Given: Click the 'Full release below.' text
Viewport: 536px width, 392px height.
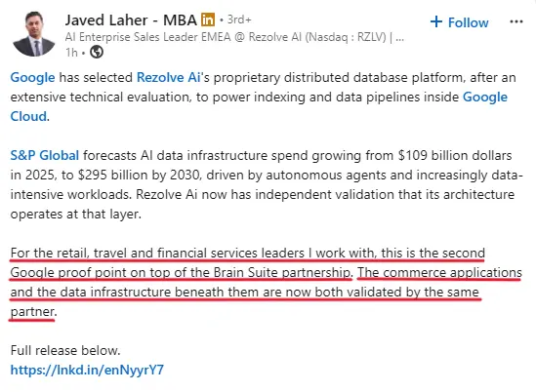Looking at the screenshot, I should 65,351.
